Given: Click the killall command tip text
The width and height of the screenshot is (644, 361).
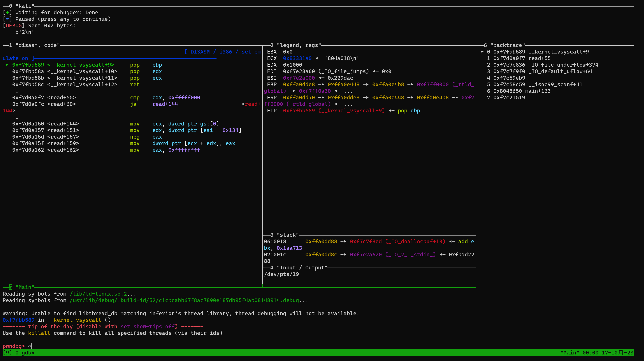Looking at the screenshot, I should click(39, 333).
